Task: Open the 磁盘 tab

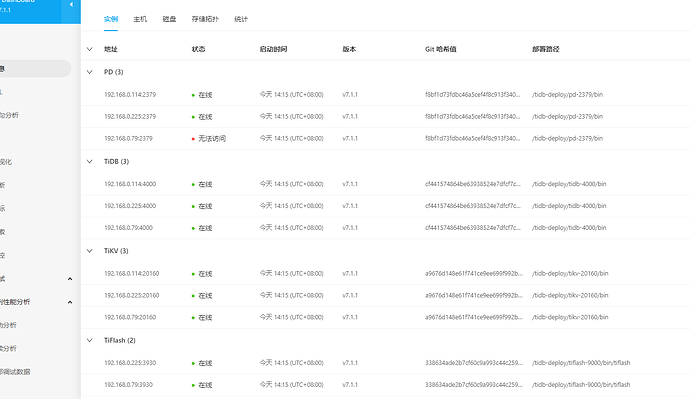Action: click(169, 19)
